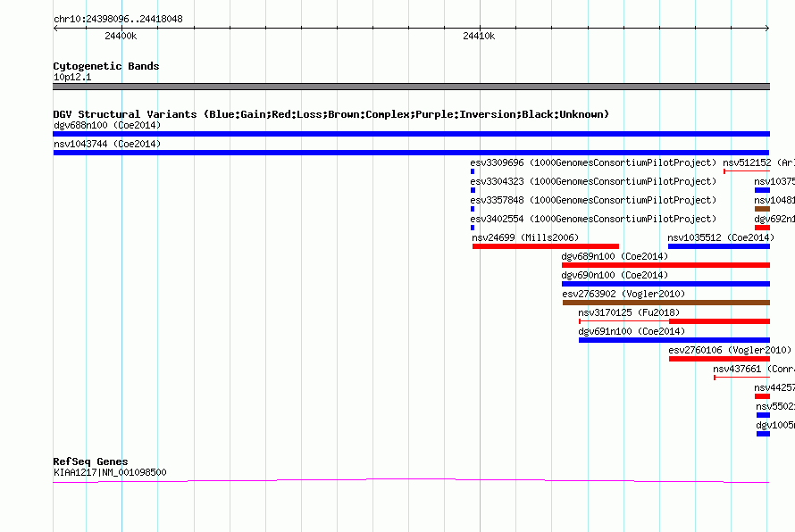Viewport: 795px width, 532px height.
Task: Click the thin red line under nsv437661
Action: [742, 378]
